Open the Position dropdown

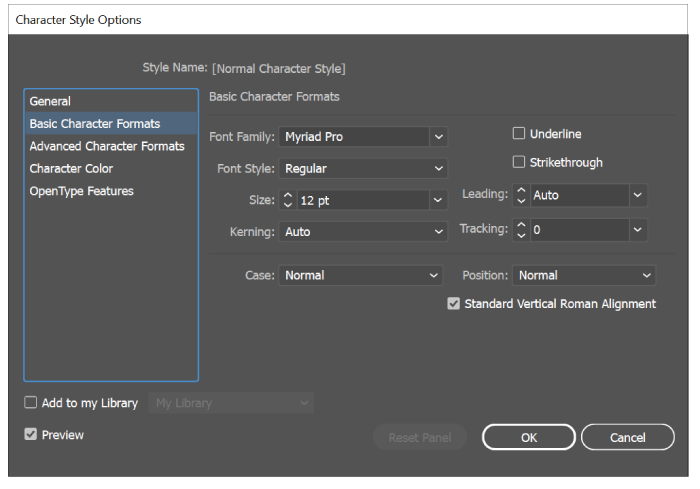pyautogui.click(x=584, y=275)
